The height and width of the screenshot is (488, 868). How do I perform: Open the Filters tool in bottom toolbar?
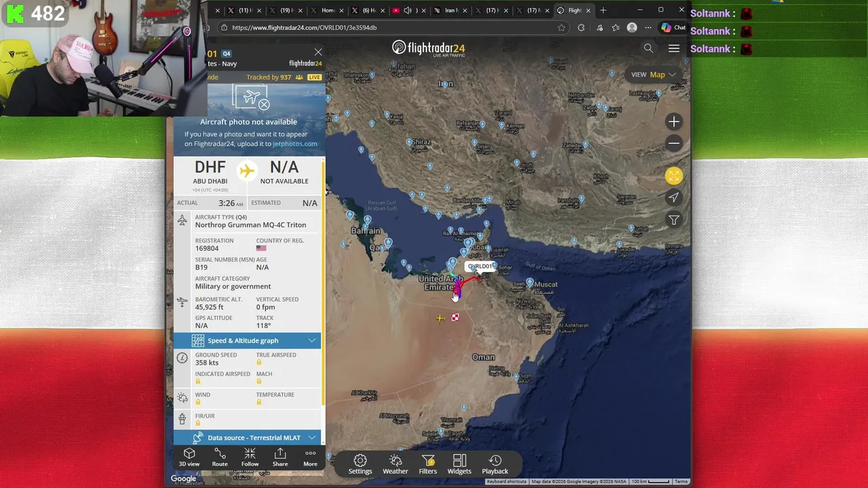(428, 464)
